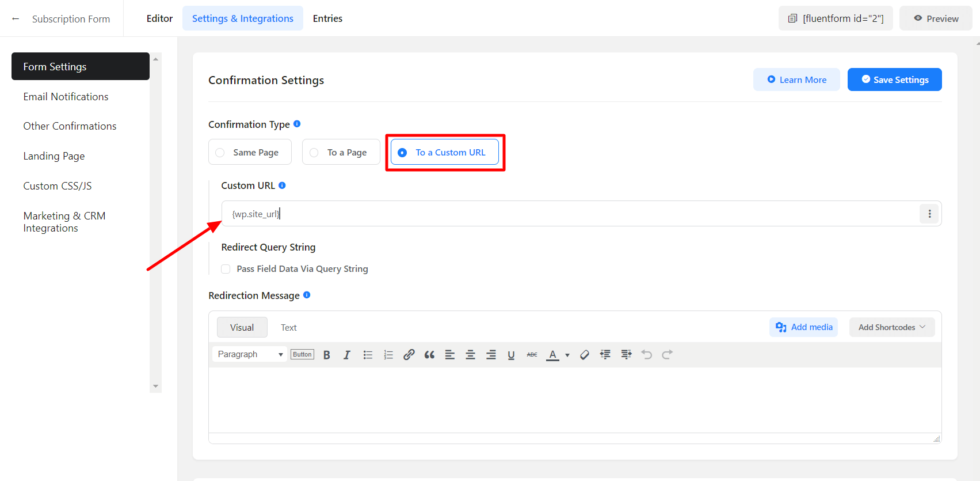
Task: Open the Paragraph format dropdown
Action: pyautogui.click(x=250, y=354)
